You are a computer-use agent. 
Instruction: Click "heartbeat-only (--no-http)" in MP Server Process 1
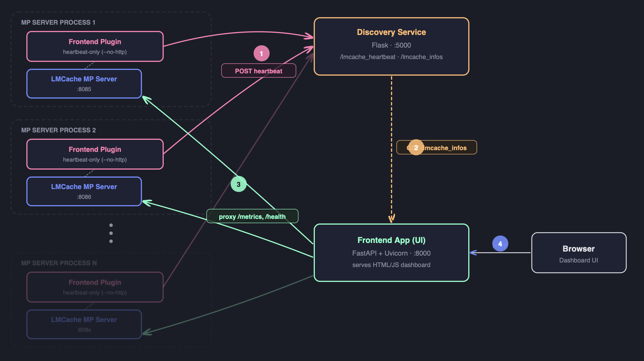point(95,52)
